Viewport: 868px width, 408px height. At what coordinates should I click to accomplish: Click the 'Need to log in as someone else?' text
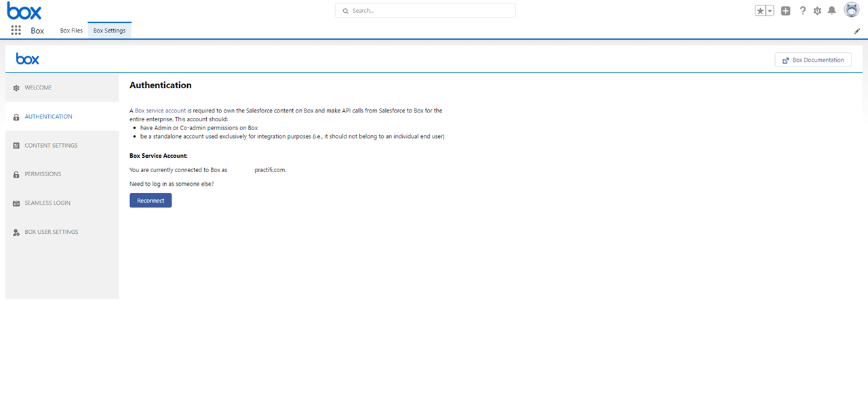(172, 184)
